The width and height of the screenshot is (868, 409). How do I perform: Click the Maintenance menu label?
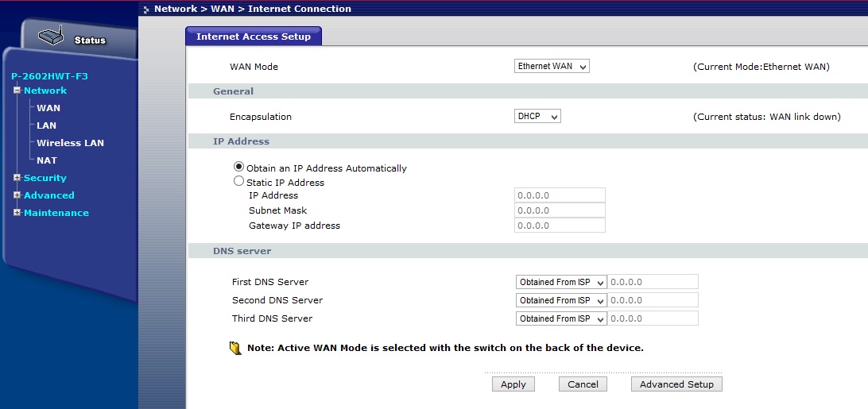(x=56, y=213)
